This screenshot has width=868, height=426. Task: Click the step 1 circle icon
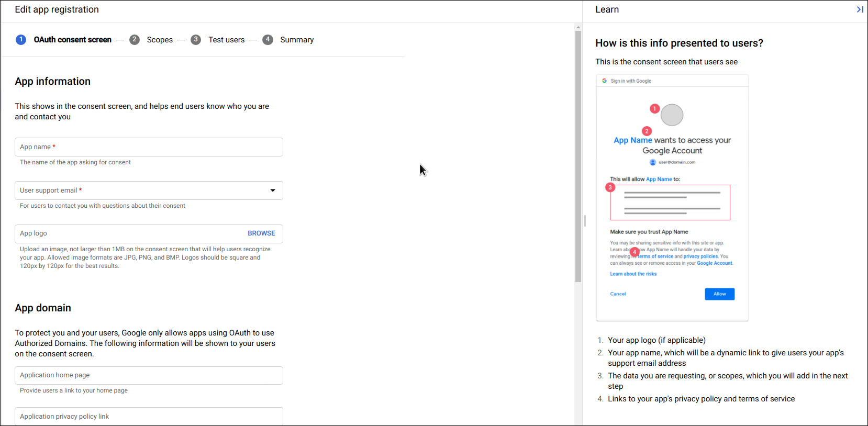pyautogui.click(x=21, y=40)
